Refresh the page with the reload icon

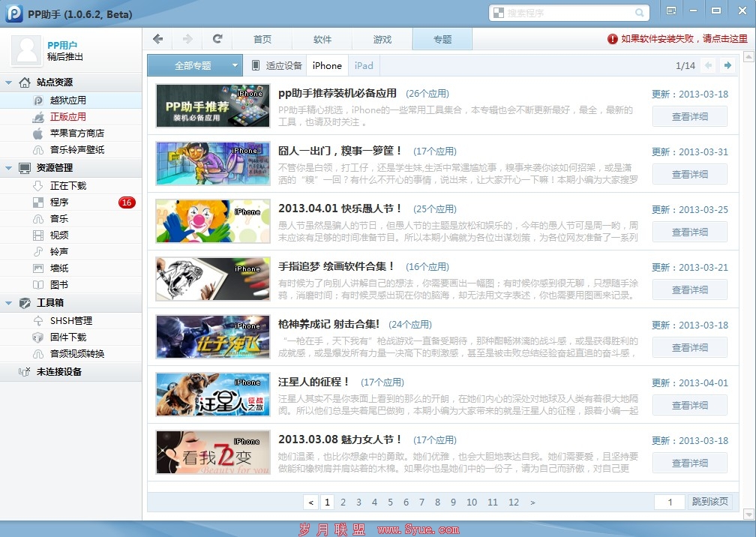tap(217, 38)
